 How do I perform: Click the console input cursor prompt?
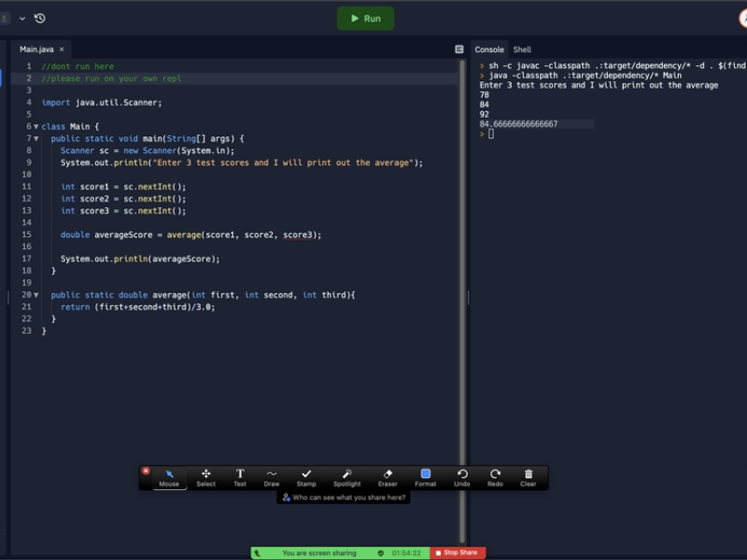[491, 134]
